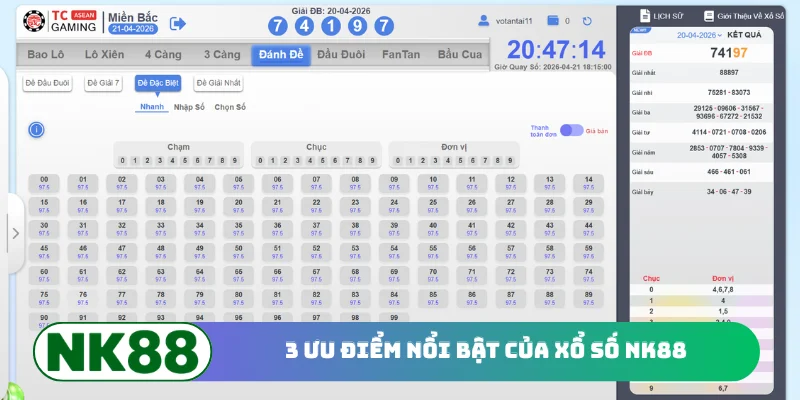Viewport: 800px width, 400px height.
Task: Click the Giải ĐB result 74197
Action: 729,53
